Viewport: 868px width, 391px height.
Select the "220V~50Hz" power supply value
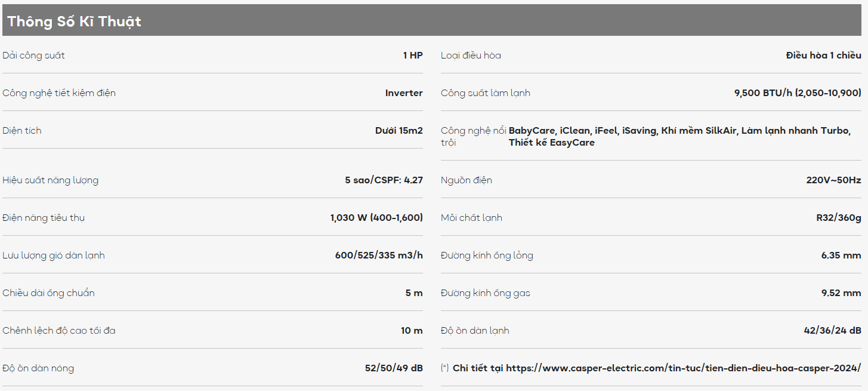click(833, 180)
